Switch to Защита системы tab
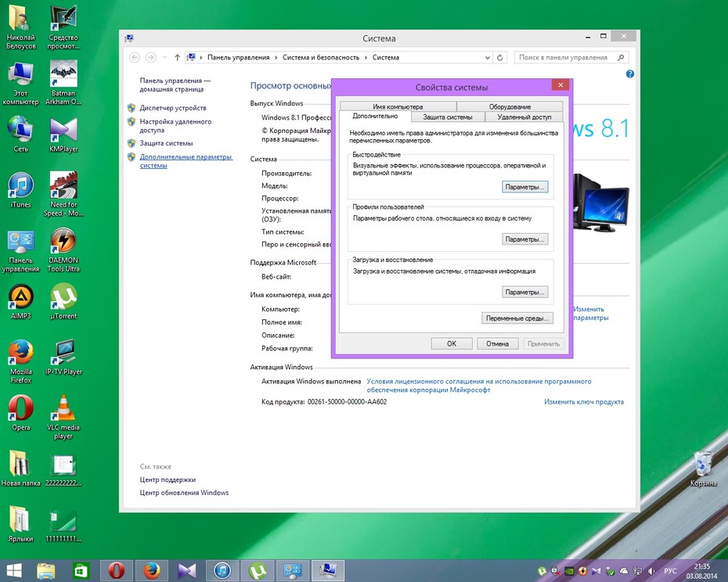The height and width of the screenshot is (582, 728). (x=448, y=117)
